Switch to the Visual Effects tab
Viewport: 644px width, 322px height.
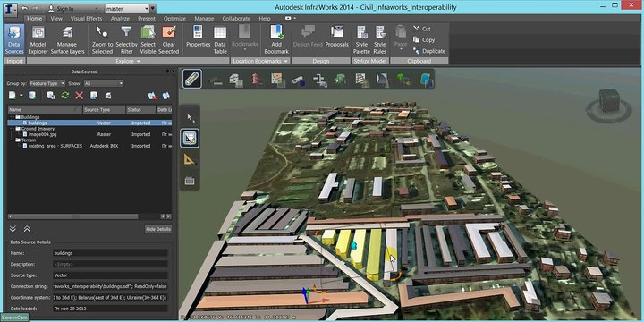pos(86,19)
